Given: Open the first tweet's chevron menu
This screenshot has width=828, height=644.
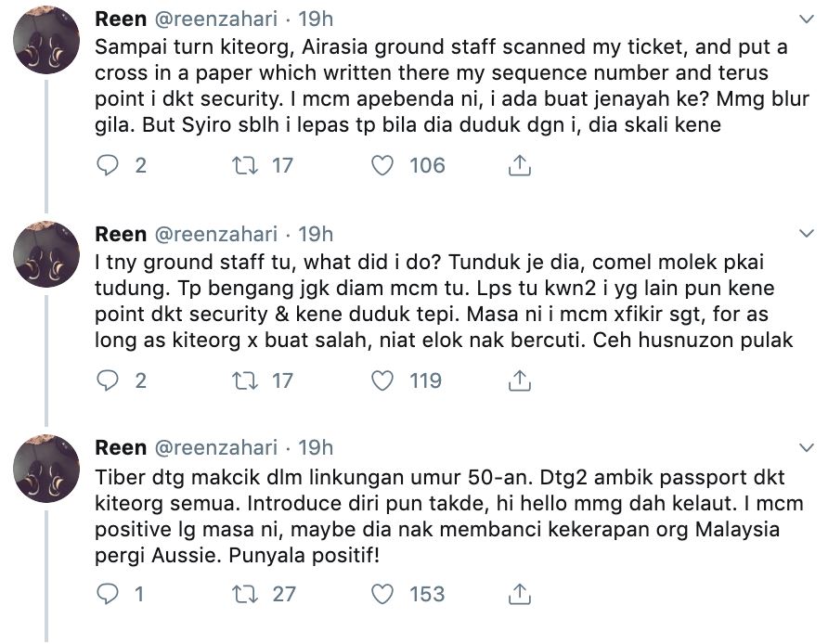Looking at the screenshot, I should pyautogui.click(x=806, y=19).
